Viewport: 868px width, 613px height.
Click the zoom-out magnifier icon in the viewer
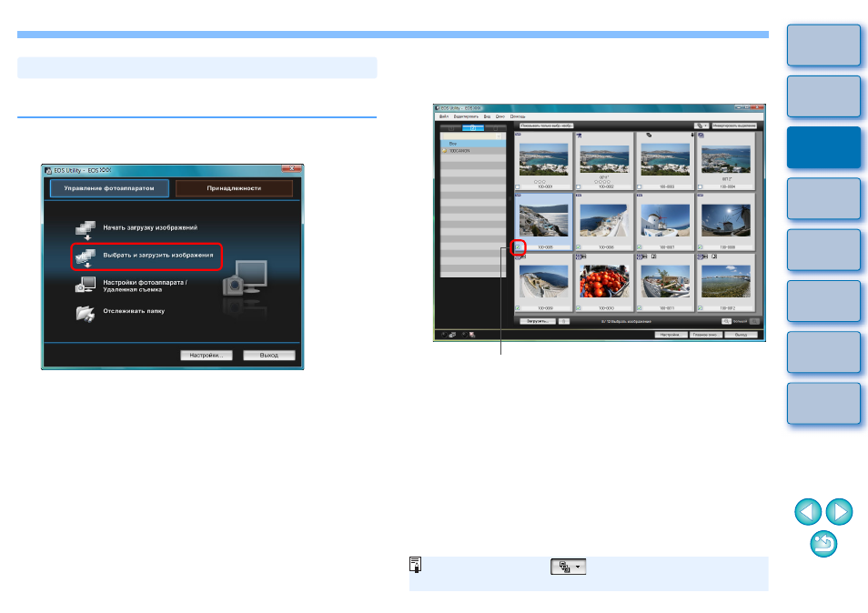[726, 321]
